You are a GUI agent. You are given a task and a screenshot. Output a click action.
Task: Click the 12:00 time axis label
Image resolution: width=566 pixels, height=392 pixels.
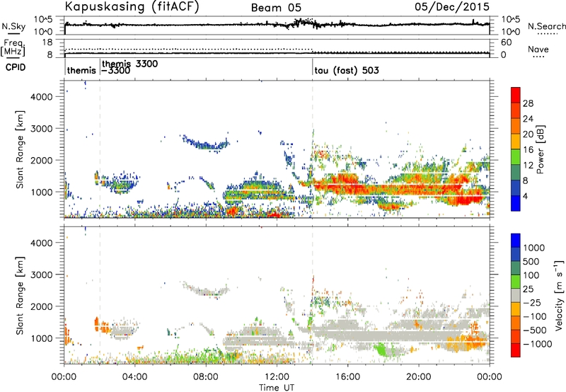click(x=277, y=377)
